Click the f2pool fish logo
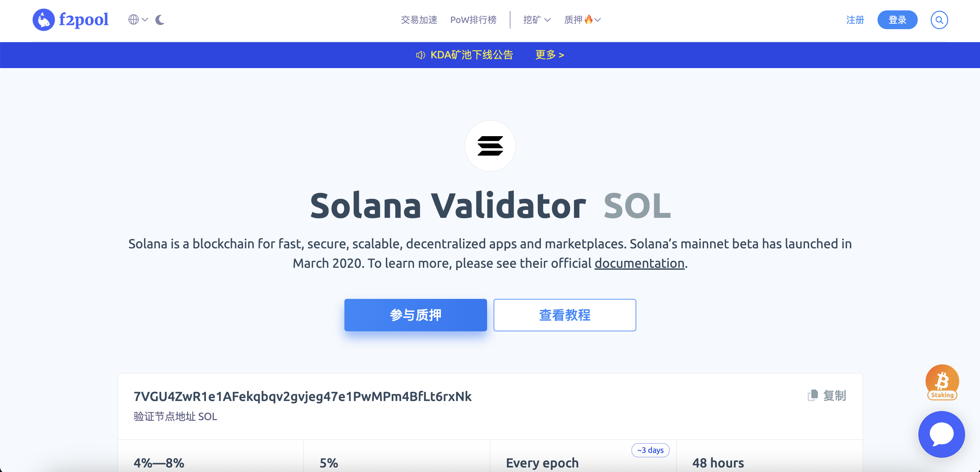 point(44,20)
